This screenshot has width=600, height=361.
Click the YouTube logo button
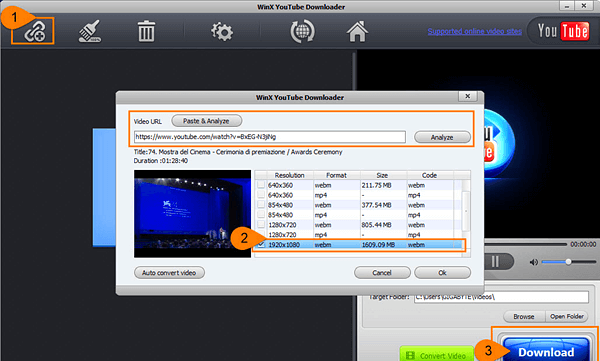[563, 31]
